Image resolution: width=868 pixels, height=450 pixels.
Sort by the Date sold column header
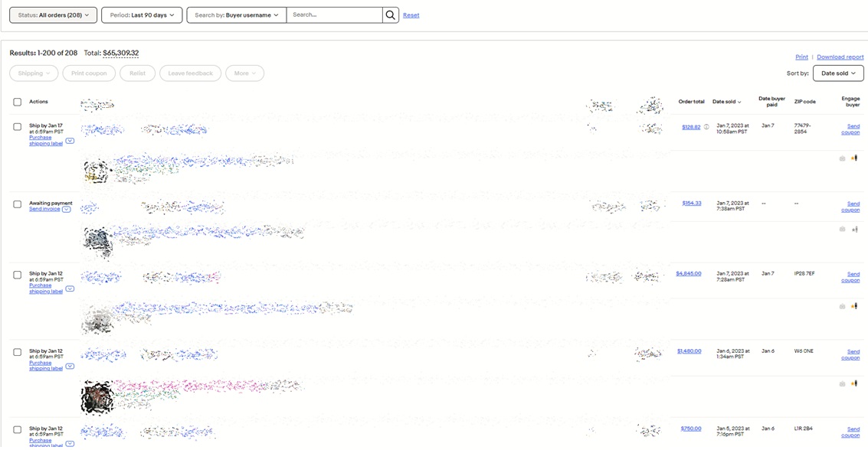pos(726,102)
